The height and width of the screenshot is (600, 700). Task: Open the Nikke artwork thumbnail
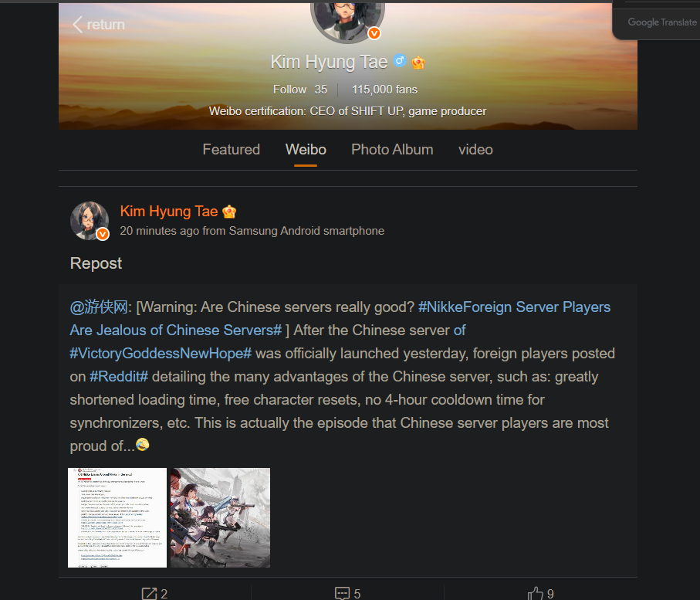click(x=221, y=518)
